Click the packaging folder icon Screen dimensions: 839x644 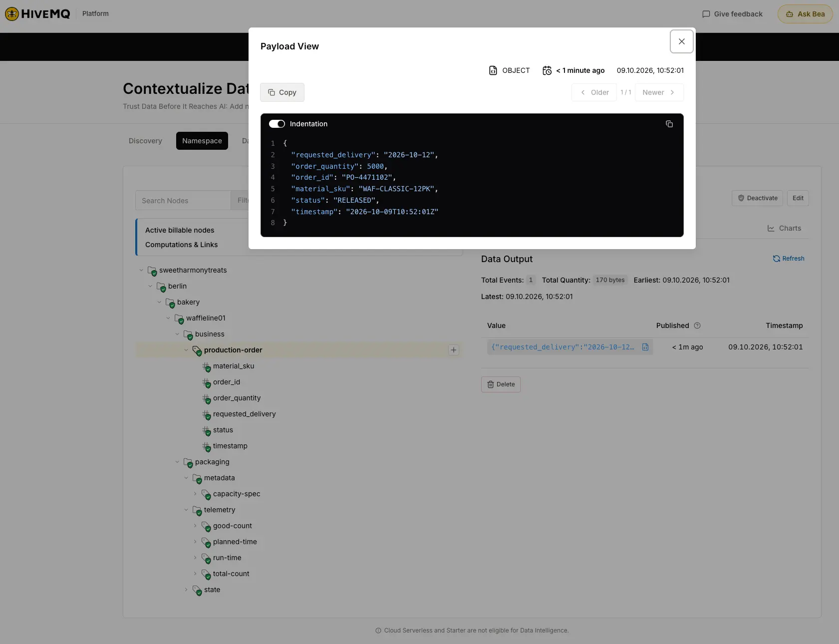coord(188,463)
